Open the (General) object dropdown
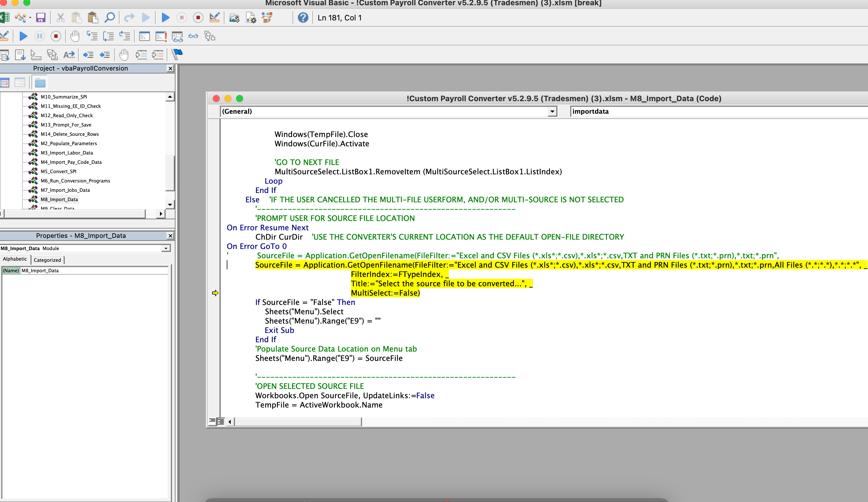 [552, 111]
